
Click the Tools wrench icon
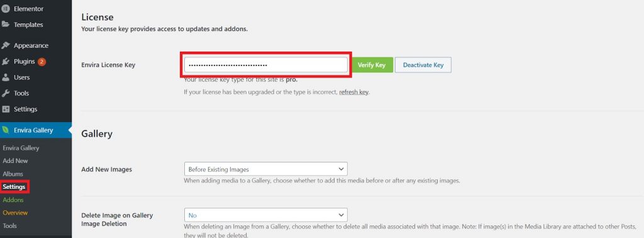(6, 93)
